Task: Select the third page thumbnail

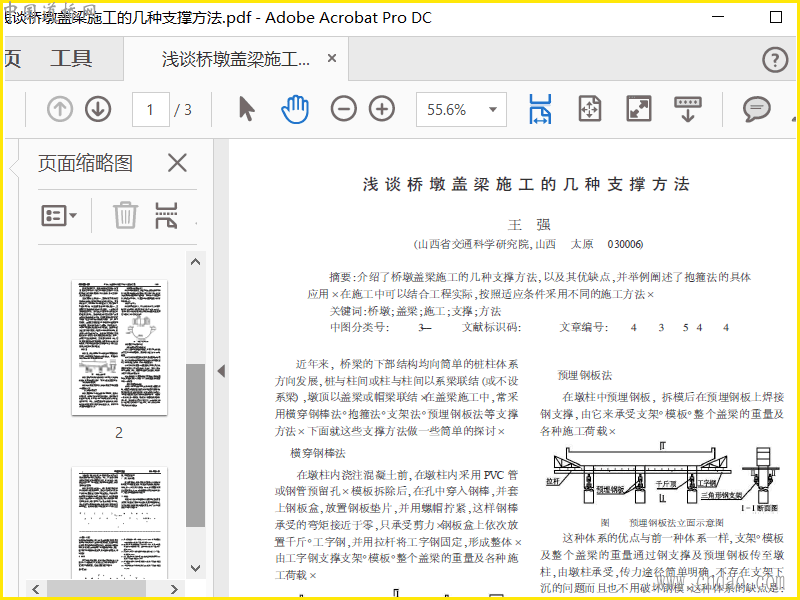Action: pos(119,522)
